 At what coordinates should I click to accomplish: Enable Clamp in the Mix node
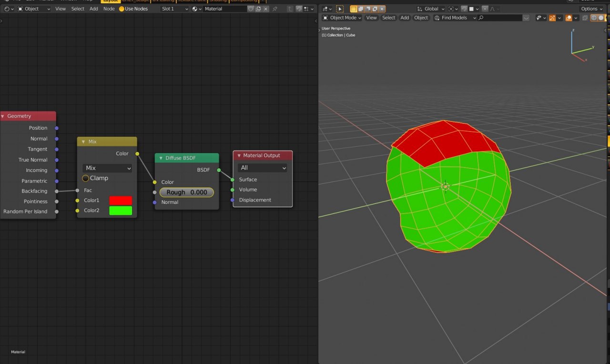[86, 178]
